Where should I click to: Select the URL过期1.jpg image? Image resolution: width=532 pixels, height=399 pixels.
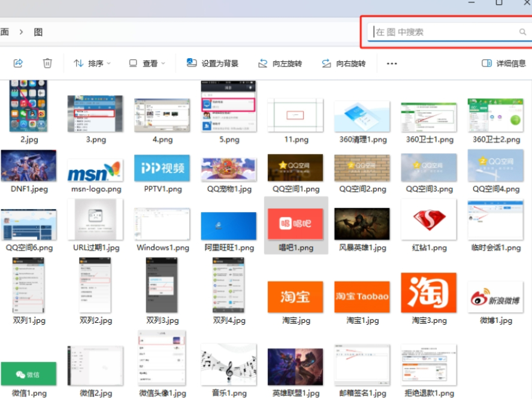tap(95, 219)
